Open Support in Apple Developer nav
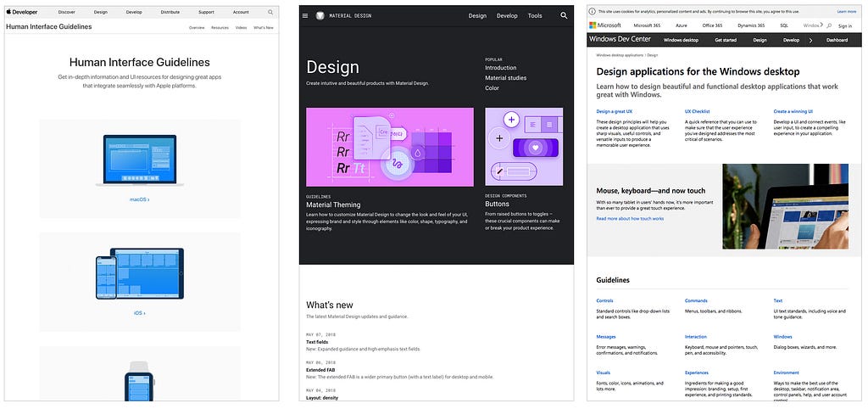868x409 pixels. (206, 12)
